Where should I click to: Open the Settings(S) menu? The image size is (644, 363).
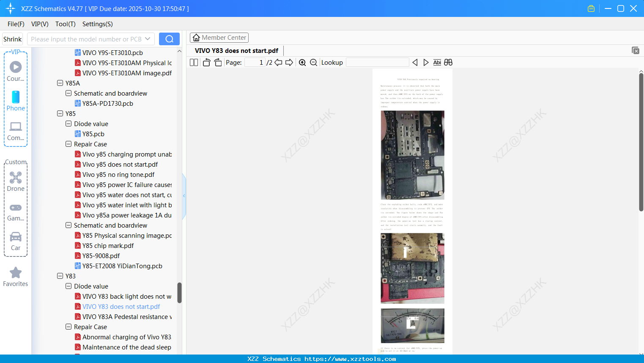tap(98, 24)
